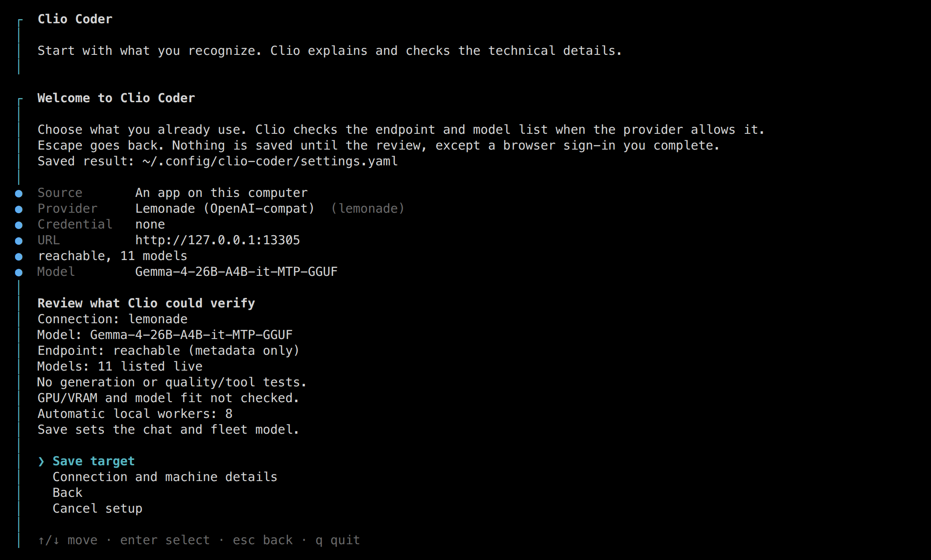Viewport: 931px width, 560px height.
Task: Click the Gemma-4-26B model value in step list
Action: click(x=236, y=272)
